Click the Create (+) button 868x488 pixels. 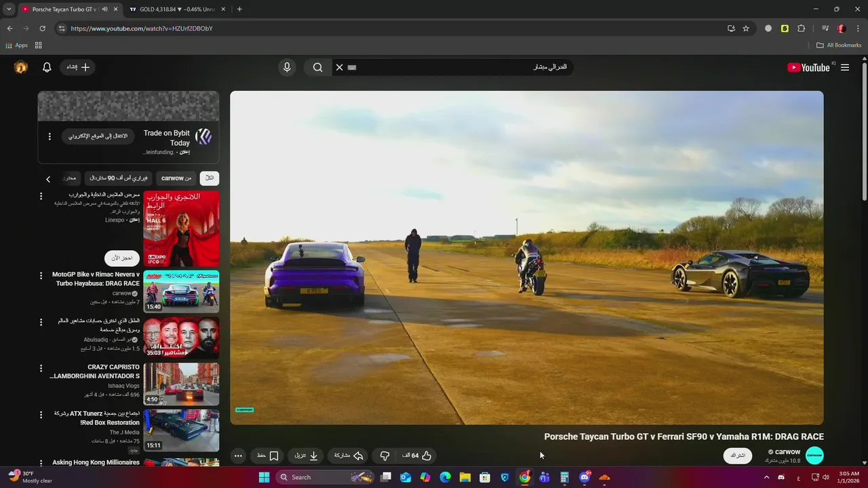tap(78, 67)
